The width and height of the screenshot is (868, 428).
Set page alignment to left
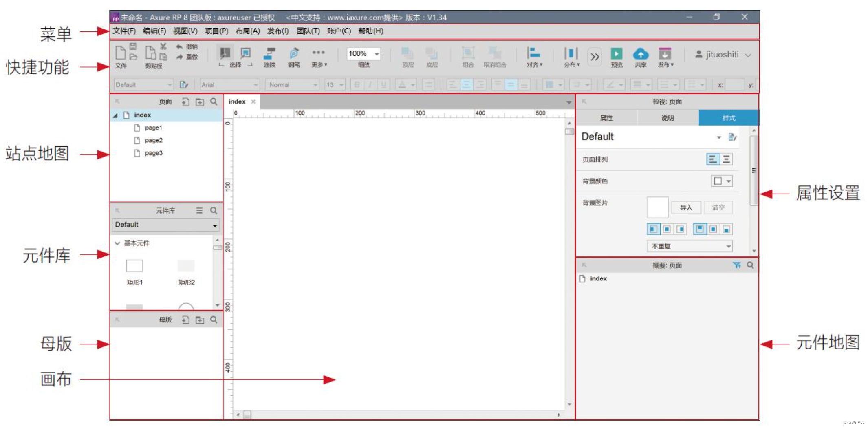(713, 159)
